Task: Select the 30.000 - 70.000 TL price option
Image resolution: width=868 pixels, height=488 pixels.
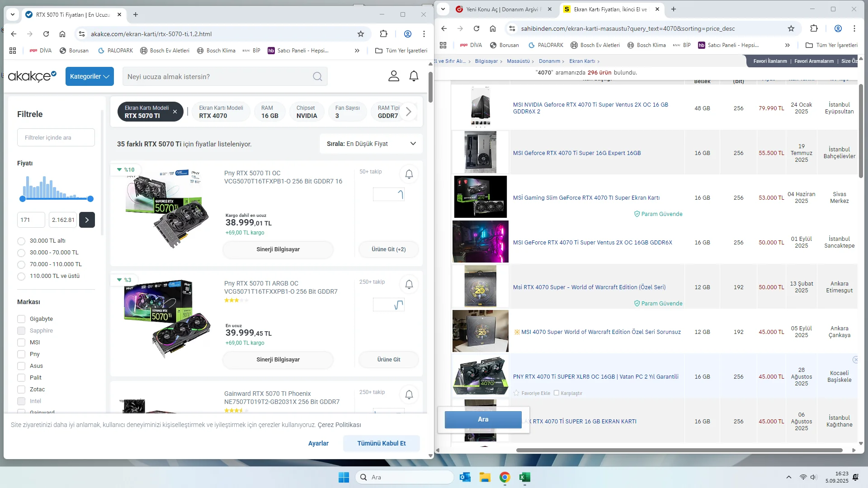Action: 21,253
